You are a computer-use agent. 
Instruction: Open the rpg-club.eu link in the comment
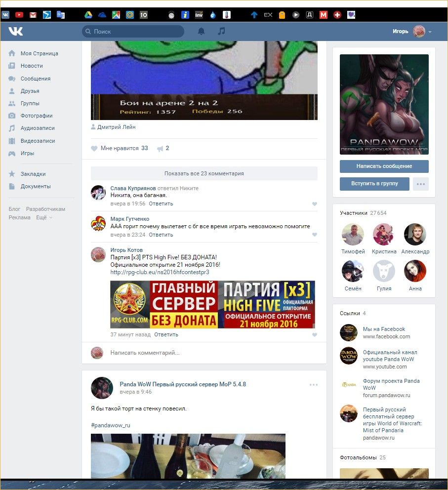click(160, 272)
